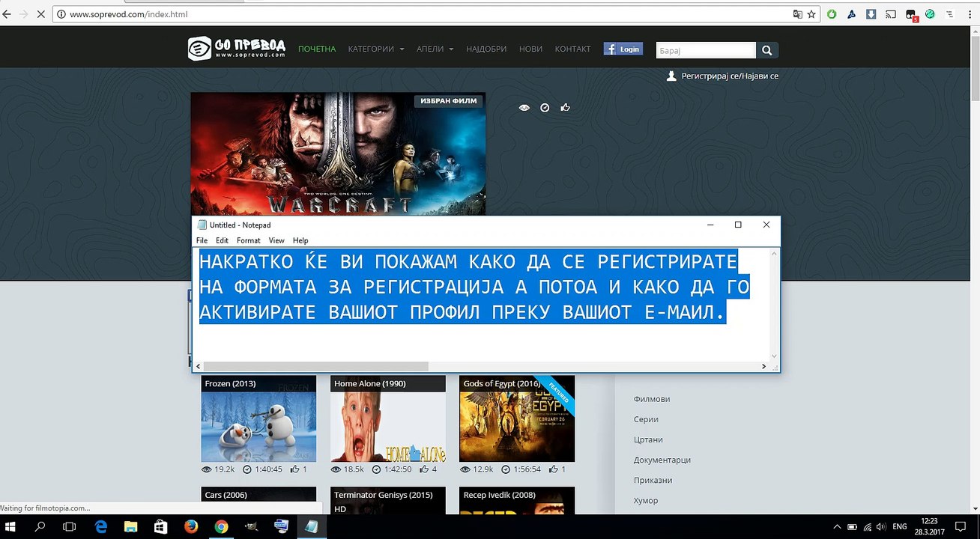Open the КОНТАКТ page
This screenshot has width=980, height=539.
tap(573, 49)
